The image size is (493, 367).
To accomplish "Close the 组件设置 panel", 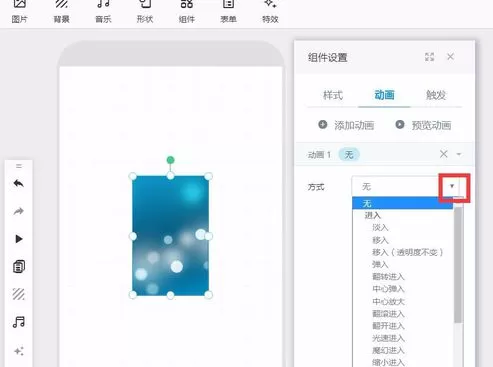I will click(x=450, y=57).
